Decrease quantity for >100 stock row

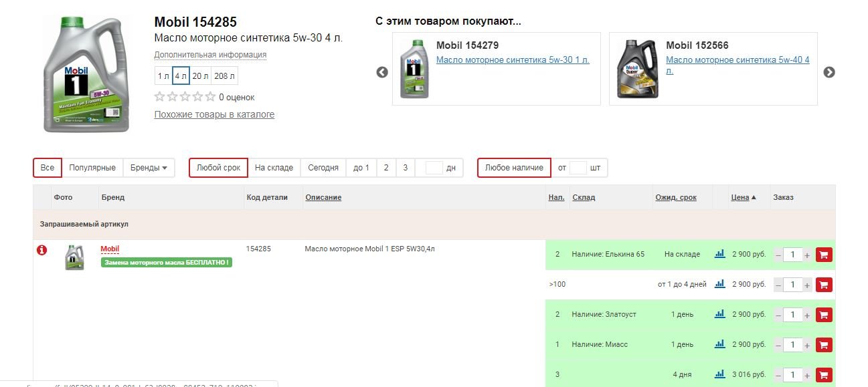tap(778, 285)
